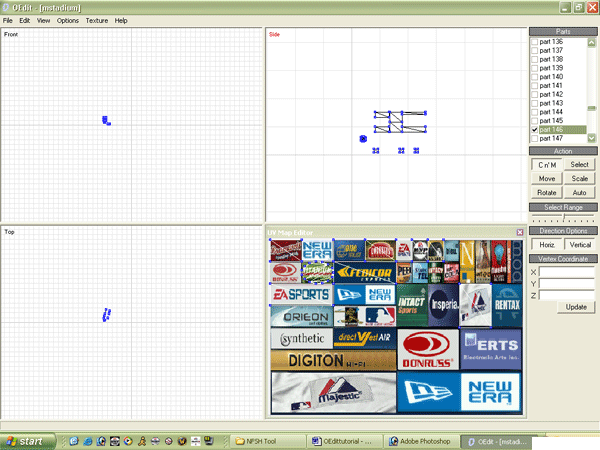Check the part 142 checkbox
The image size is (600, 450).
click(x=535, y=95)
